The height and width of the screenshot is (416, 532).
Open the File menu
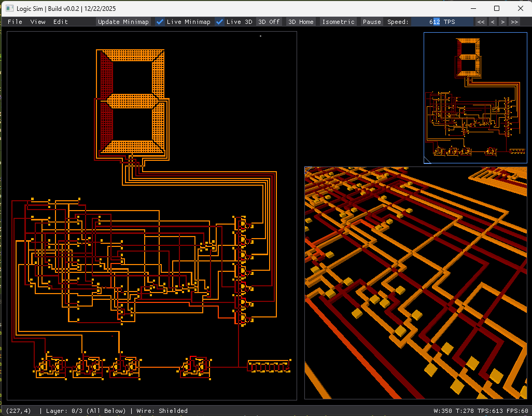15,22
